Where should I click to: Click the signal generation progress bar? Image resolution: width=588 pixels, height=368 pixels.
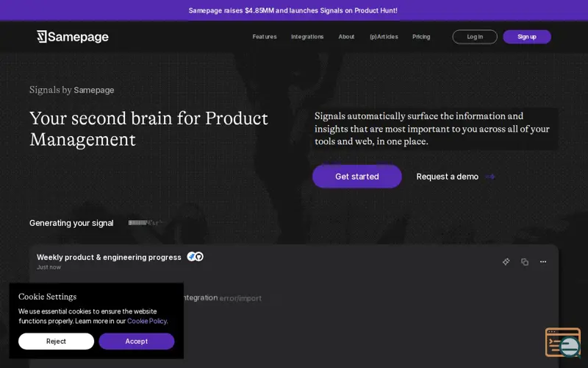click(x=145, y=223)
